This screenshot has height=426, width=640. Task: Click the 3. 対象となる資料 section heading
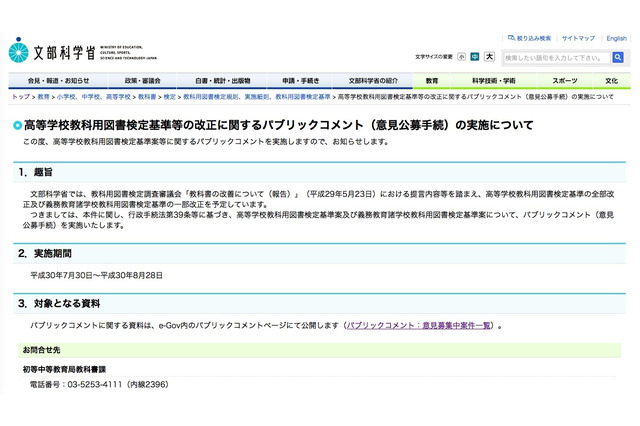point(319,304)
